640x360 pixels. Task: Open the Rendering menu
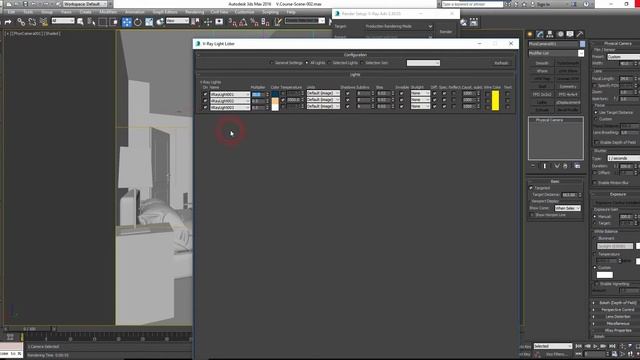194,12
